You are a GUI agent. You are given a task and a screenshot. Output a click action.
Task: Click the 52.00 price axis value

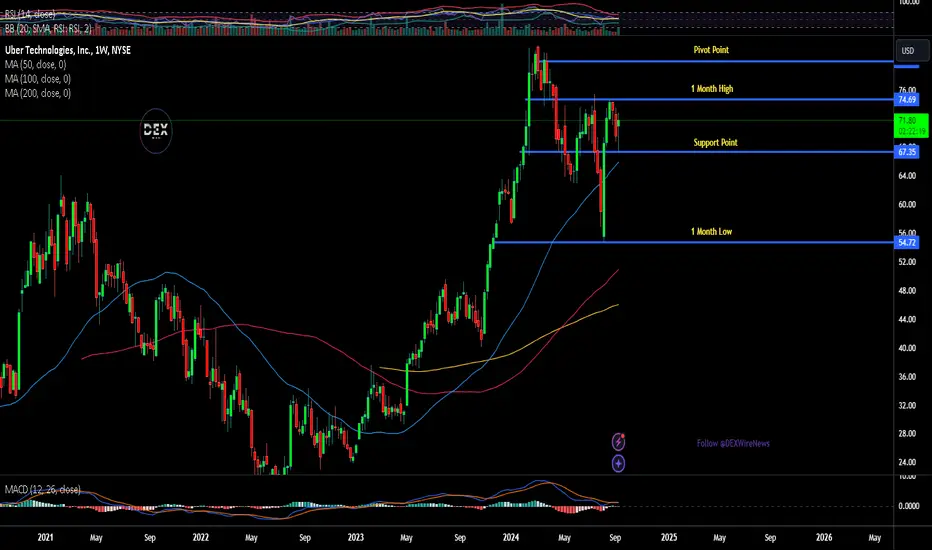tap(907, 262)
